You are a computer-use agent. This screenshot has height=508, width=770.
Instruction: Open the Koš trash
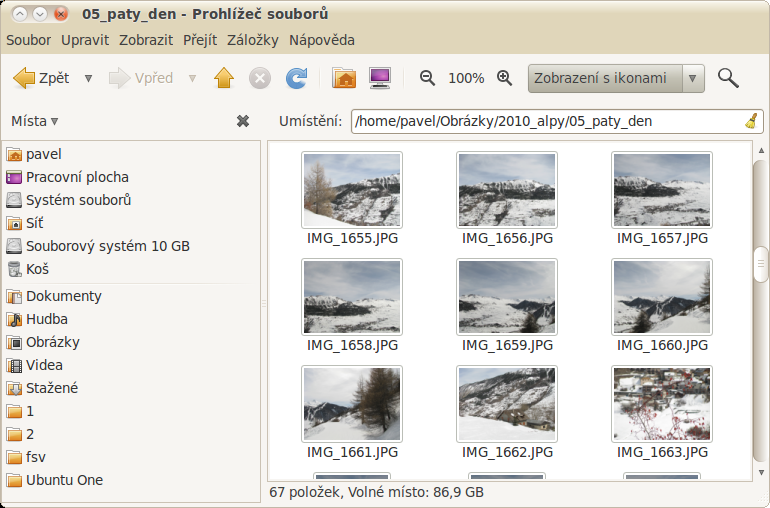[132, 269]
